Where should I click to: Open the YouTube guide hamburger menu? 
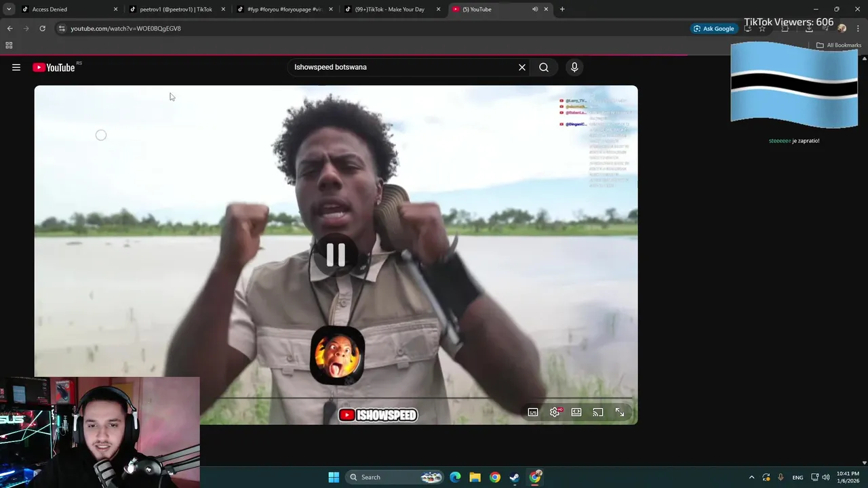[16, 67]
